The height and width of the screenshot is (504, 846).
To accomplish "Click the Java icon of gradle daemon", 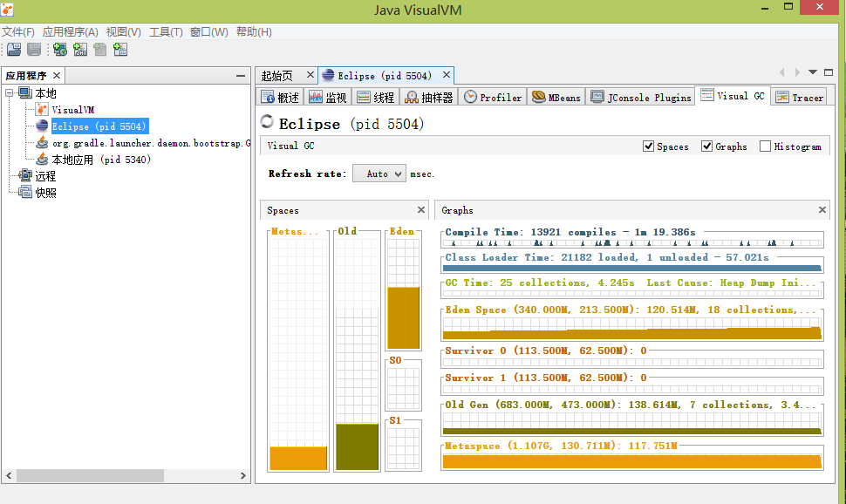I will tap(42, 142).
